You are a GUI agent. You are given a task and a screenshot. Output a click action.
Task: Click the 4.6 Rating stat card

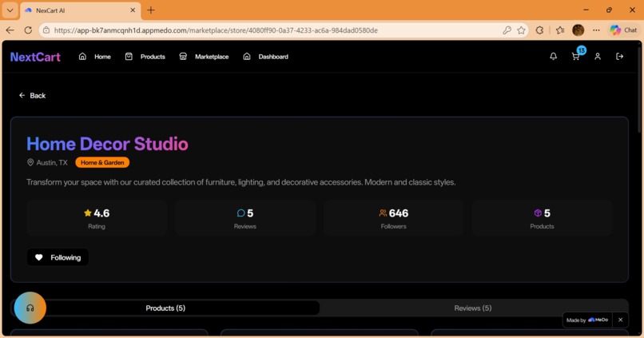click(97, 218)
